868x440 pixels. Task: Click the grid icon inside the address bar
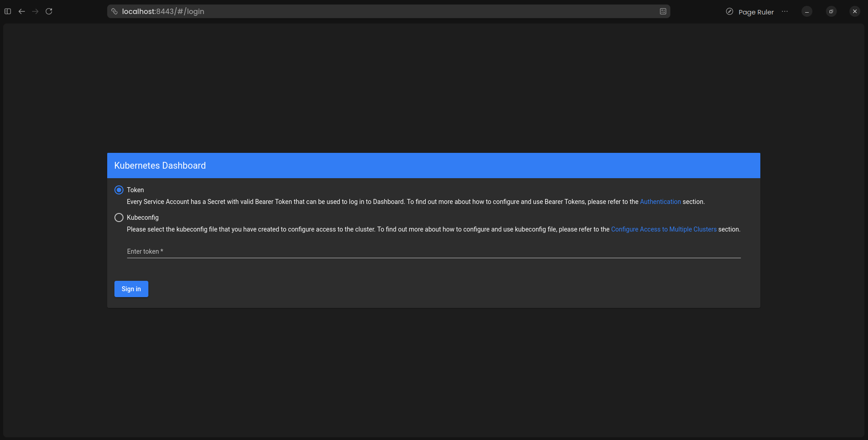pos(662,11)
